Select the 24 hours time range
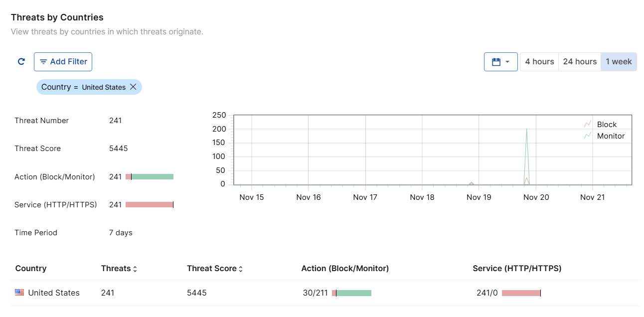Viewport: 644px width, 317px height. [580, 62]
